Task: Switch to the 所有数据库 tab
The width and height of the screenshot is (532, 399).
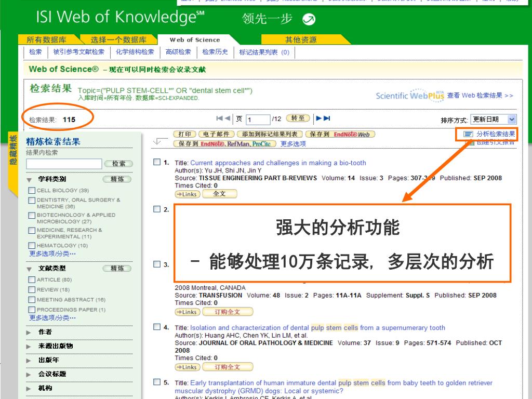Action: (47, 39)
